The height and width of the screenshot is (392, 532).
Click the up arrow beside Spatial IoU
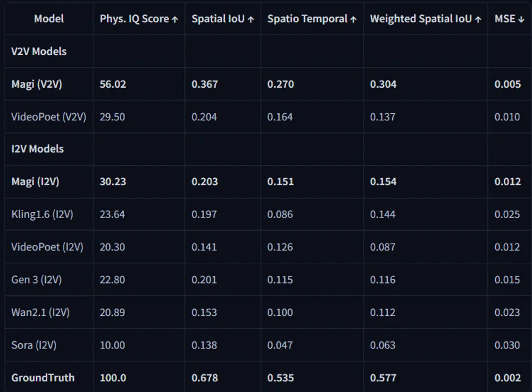click(251, 20)
